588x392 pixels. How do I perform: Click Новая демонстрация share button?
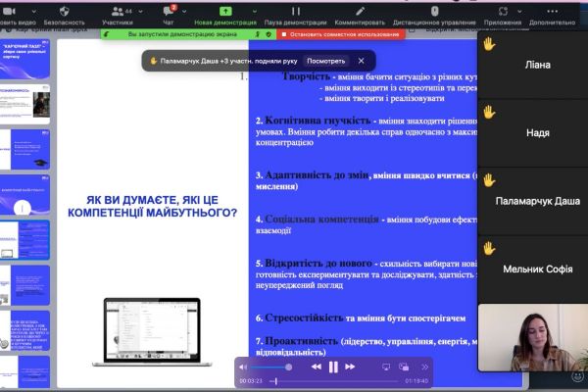click(227, 14)
